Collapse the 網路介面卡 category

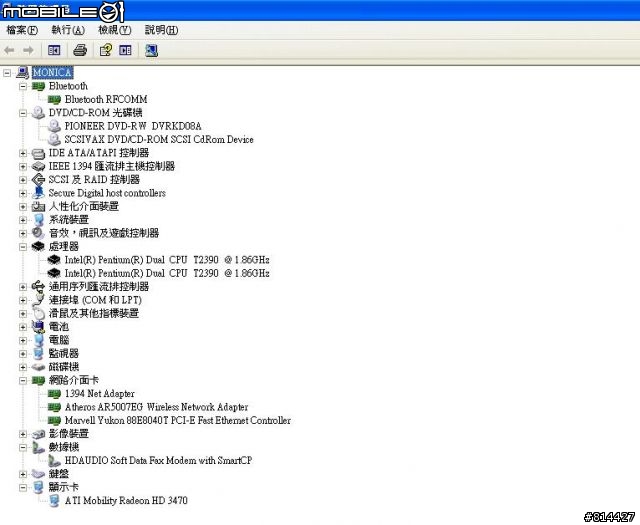[x=23, y=380]
